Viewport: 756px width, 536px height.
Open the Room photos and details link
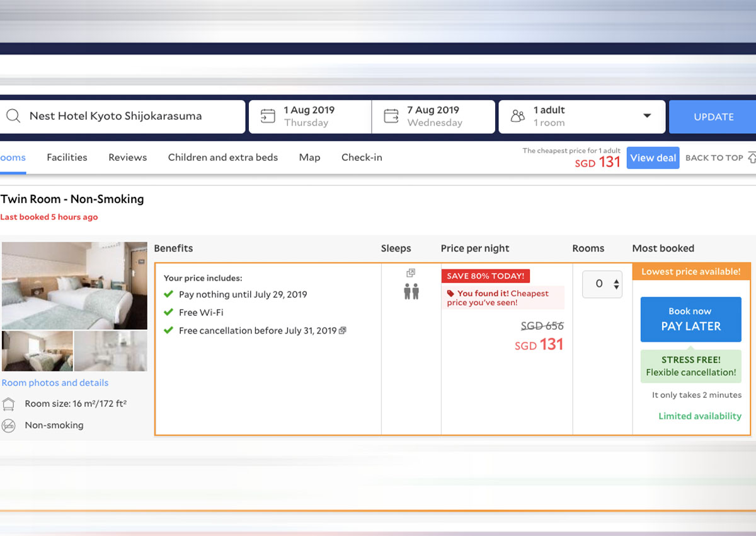(55, 383)
